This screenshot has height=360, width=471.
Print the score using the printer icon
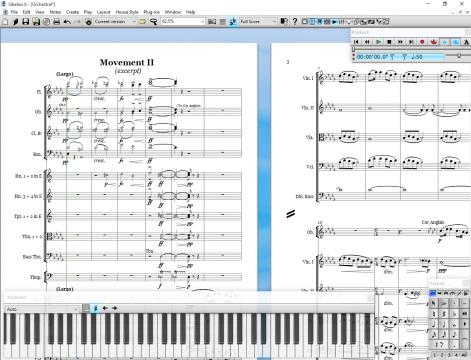(57, 22)
